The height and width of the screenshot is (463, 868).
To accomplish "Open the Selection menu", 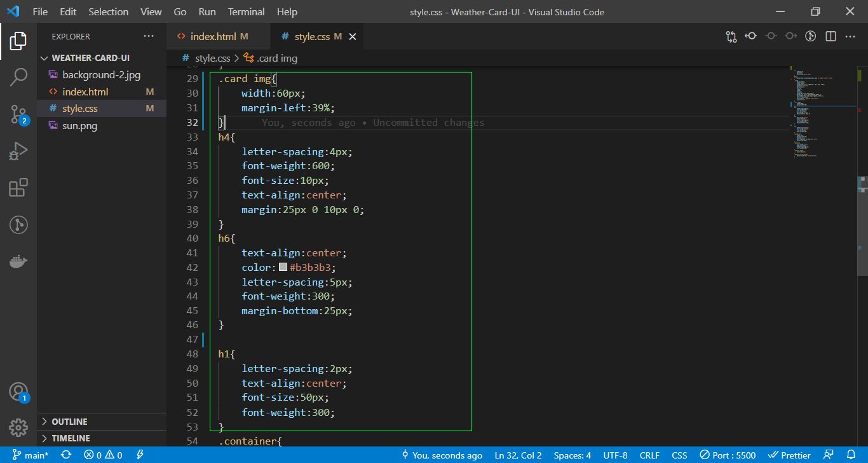I will coord(108,11).
